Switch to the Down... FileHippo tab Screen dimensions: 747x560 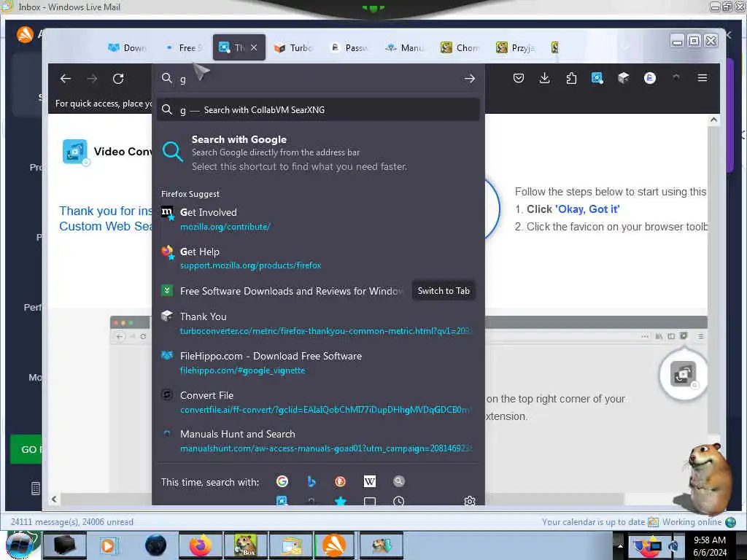click(128, 47)
